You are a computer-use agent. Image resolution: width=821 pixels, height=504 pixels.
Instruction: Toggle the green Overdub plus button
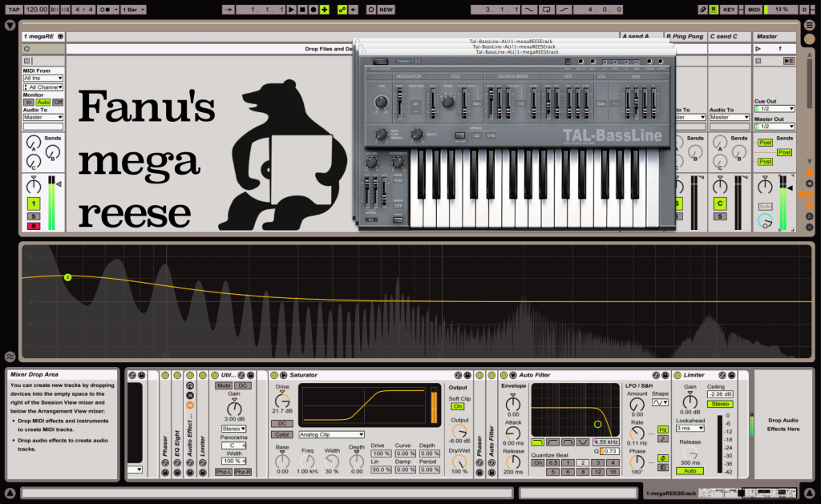click(x=325, y=10)
